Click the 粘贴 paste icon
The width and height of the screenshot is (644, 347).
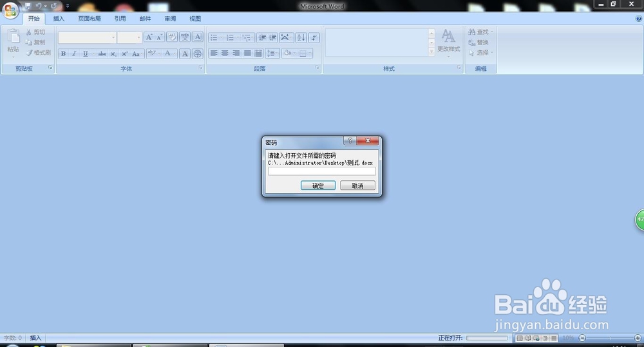13,36
